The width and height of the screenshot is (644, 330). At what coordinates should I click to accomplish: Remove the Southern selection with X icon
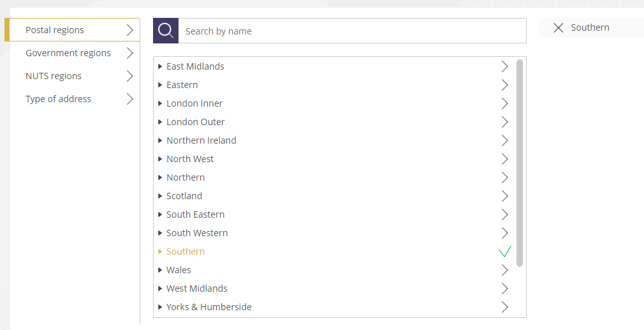559,27
